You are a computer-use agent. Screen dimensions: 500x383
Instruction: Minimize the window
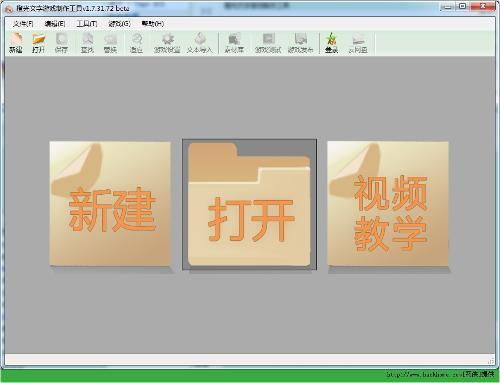click(448, 7)
